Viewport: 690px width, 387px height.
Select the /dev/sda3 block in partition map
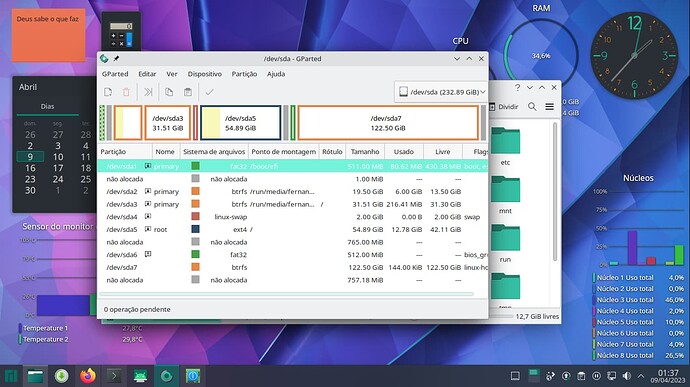(x=168, y=123)
